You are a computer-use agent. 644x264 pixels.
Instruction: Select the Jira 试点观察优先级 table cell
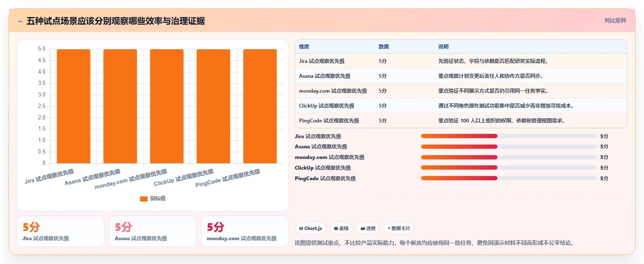pos(335,61)
